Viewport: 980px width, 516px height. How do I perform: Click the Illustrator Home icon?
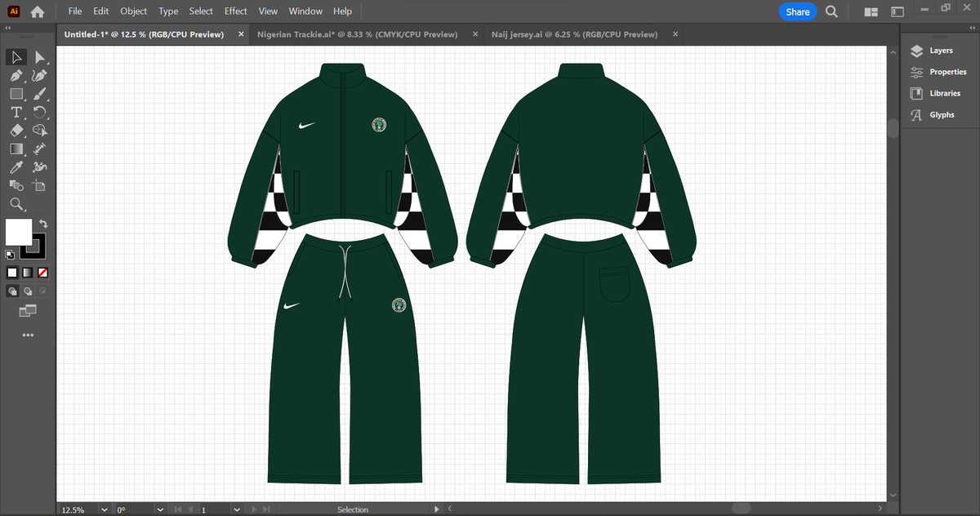coord(37,11)
